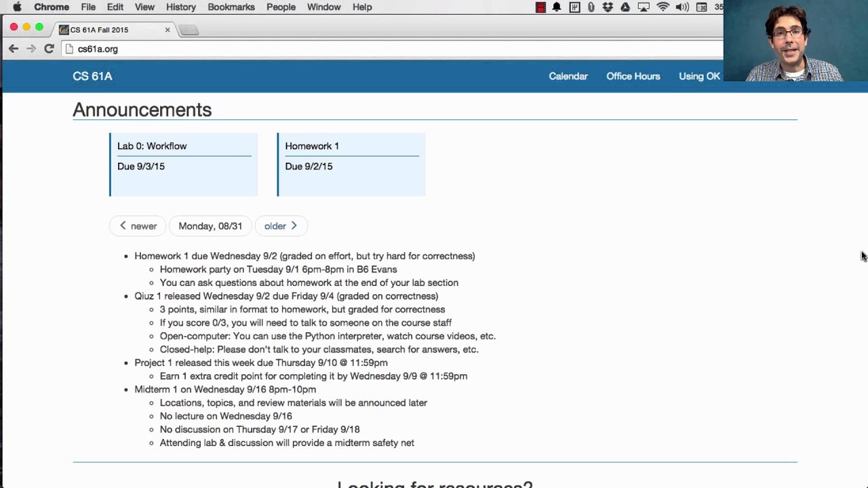The width and height of the screenshot is (868, 488).
Task: Click 'Due 9/2/15' under Homework 1
Action: [309, 166]
